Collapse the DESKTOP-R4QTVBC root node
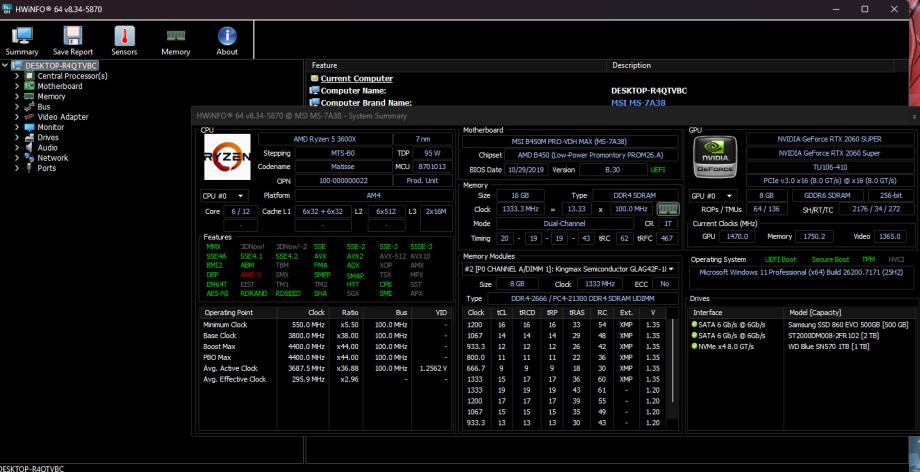 point(6,66)
